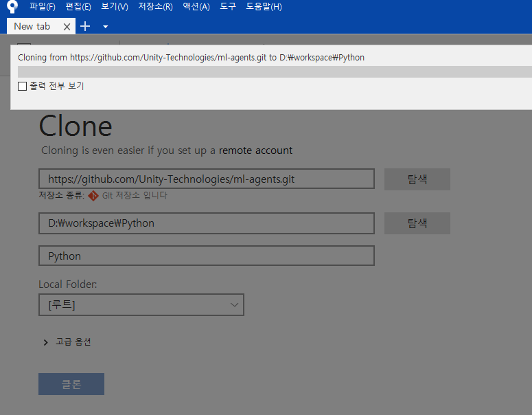Enable 출력 전부 보기 checkbox
532x415 pixels.
pyautogui.click(x=23, y=87)
